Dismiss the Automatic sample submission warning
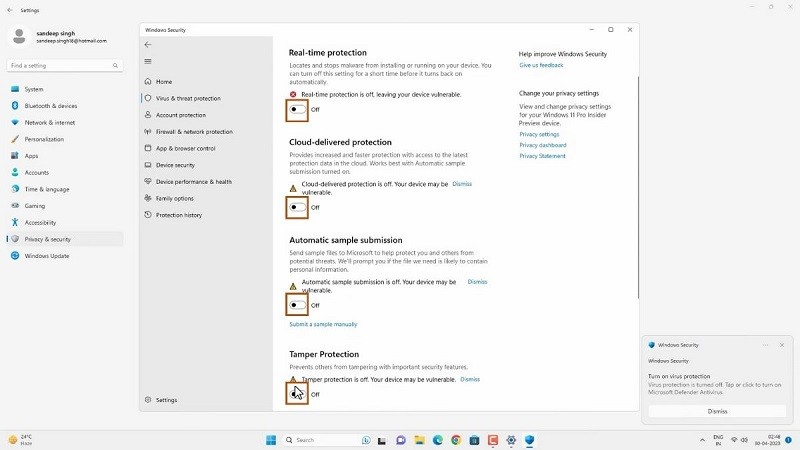 [x=477, y=282]
